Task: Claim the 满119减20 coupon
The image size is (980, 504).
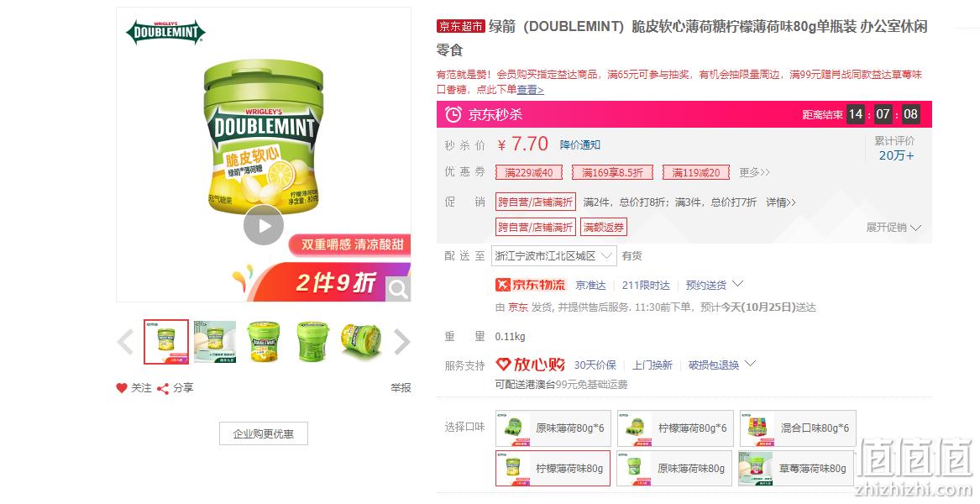Action: pyautogui.click(x=695, y=172)
